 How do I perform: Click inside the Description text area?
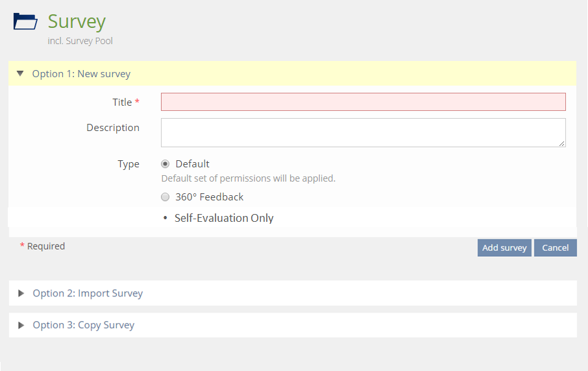363,132
